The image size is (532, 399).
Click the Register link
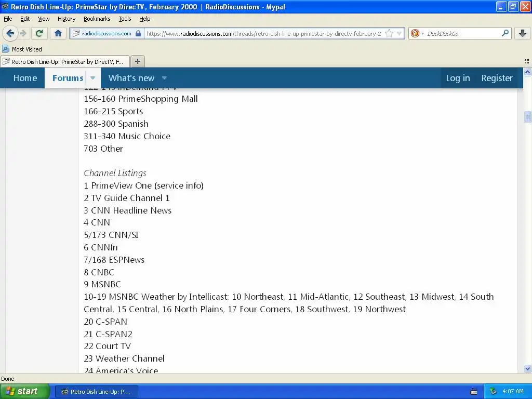tap(497, 78)
